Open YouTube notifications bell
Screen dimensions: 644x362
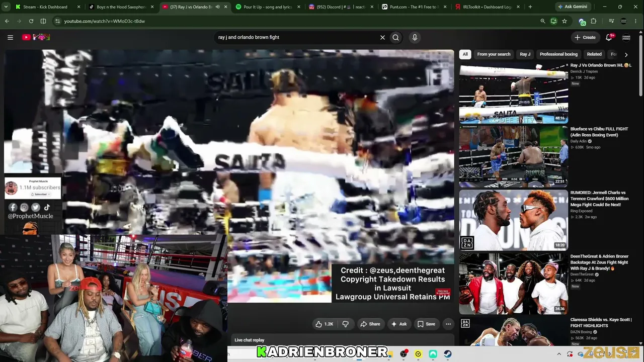pos(609,37)
